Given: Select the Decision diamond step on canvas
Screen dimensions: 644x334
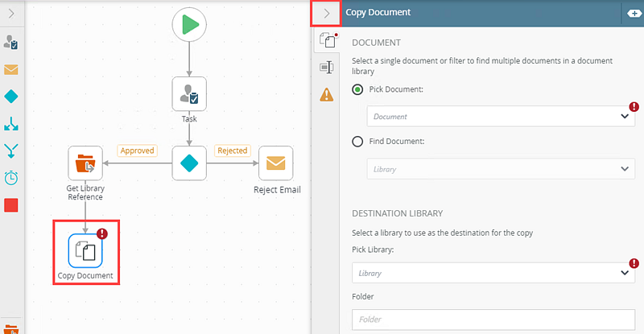Looking at the screenshot, I should tap(189, 163).
